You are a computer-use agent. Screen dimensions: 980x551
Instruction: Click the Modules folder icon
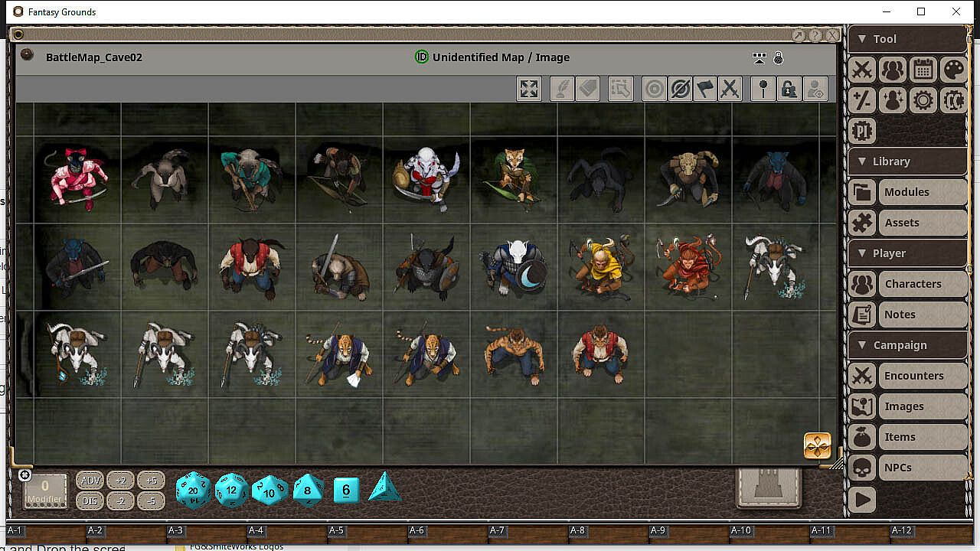(x=862, y=192)
